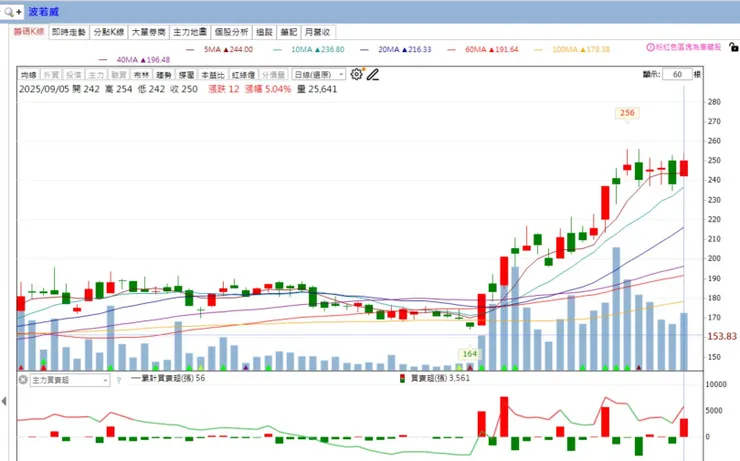The image size is (740, 461).
Task: Toggle the 本益比 indicator
Action: coord(213,75)
